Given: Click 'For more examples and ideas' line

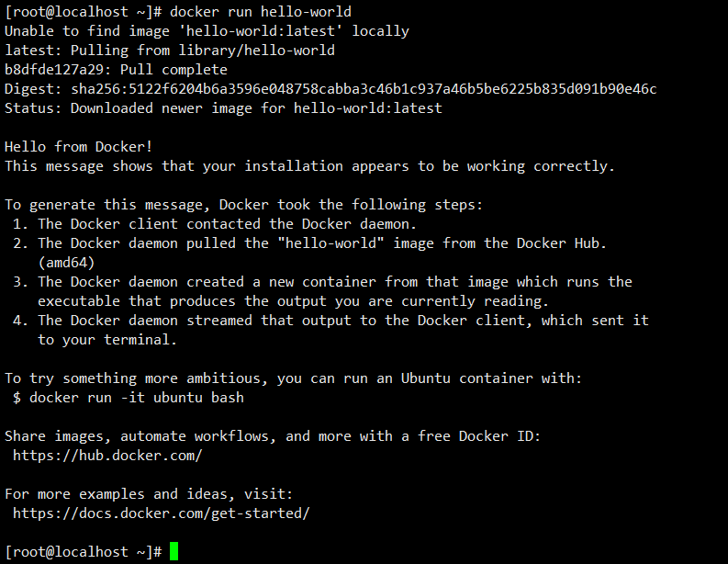Looking at the screenshot, I should coord(149,494).
